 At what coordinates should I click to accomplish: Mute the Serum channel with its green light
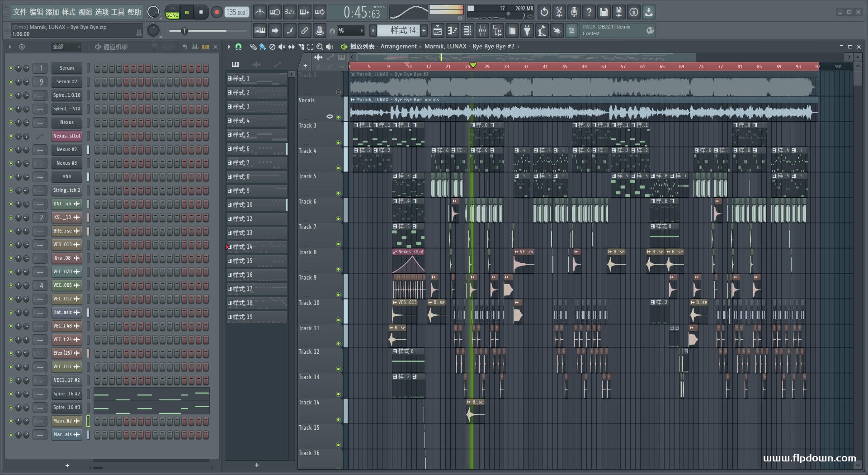point(11,68)
